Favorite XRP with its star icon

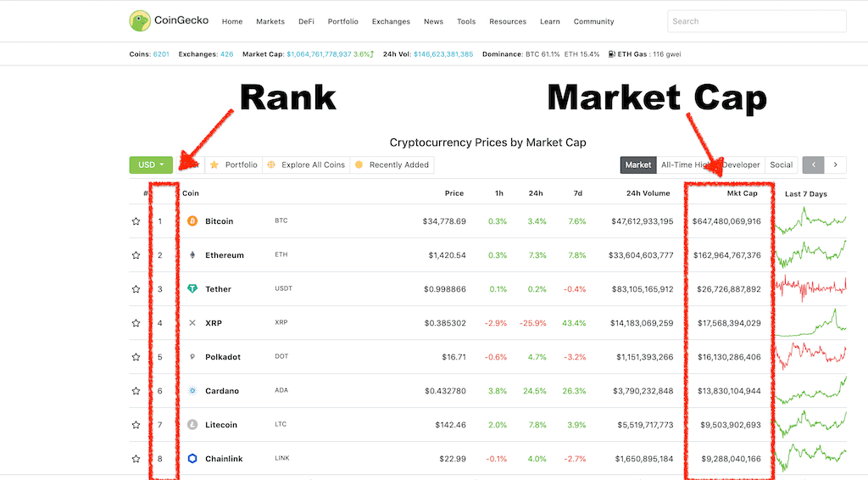136,323
